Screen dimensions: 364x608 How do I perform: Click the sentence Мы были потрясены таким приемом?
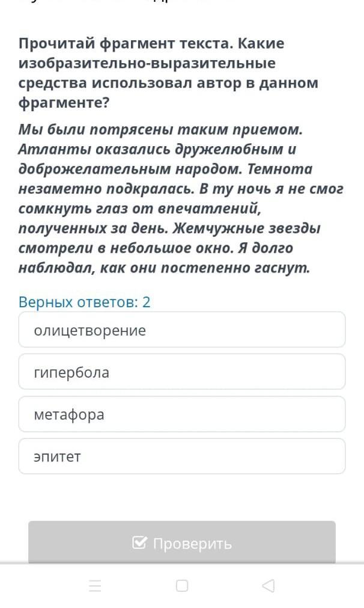[160, 129]
